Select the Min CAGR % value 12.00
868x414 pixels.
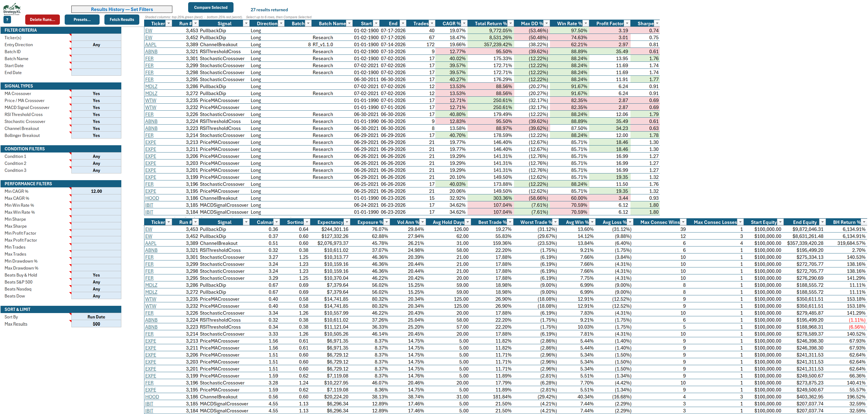pyautogui.click(x=96, y=191)
